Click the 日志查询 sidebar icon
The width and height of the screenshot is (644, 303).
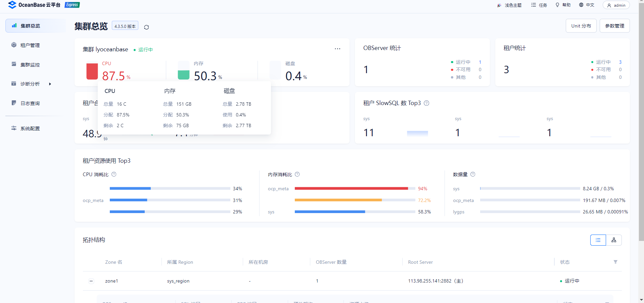pos(14,103)
